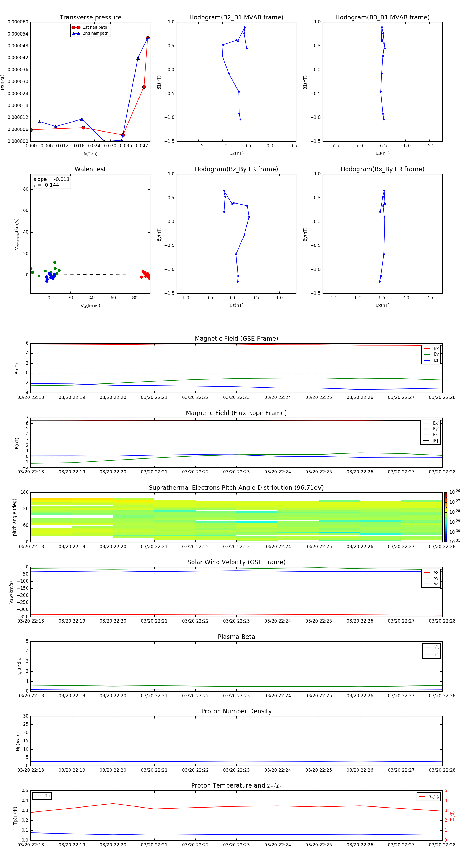Click 'slope = -0.011' annotation text
Image resolution: width=473 pixels, height=868 pixels.
pos(52,179)
